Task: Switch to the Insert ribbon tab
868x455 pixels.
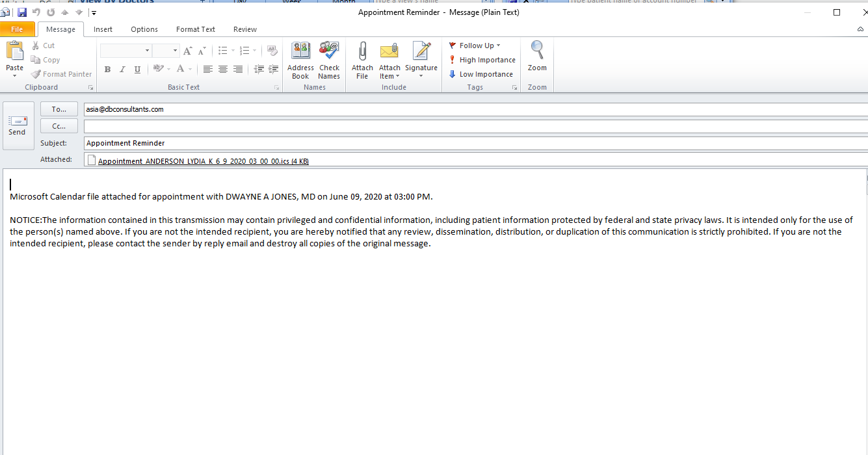Action: point(103,29)
